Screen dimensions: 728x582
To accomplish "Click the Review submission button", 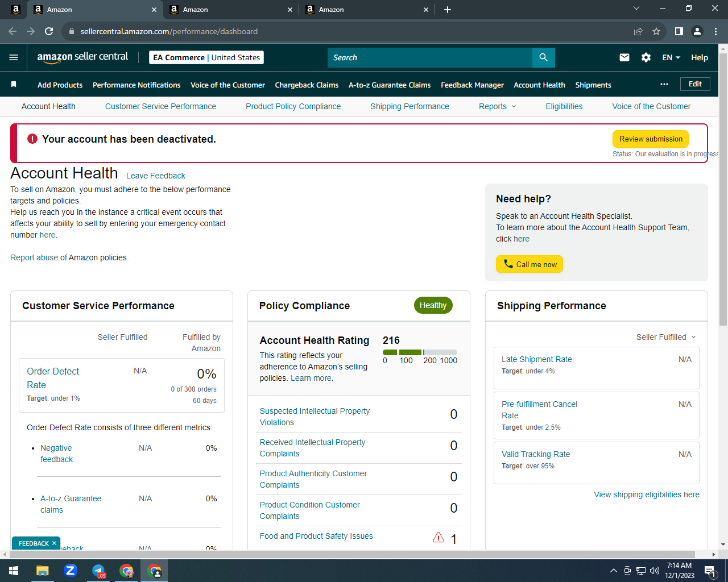I will (651, 139).
